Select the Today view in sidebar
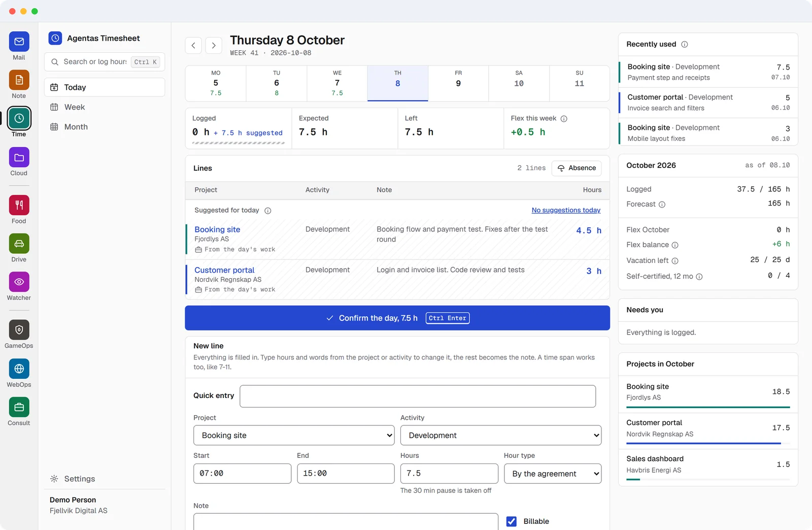The height and width of the screenshot is (530, 812). [x=105, y=87]
